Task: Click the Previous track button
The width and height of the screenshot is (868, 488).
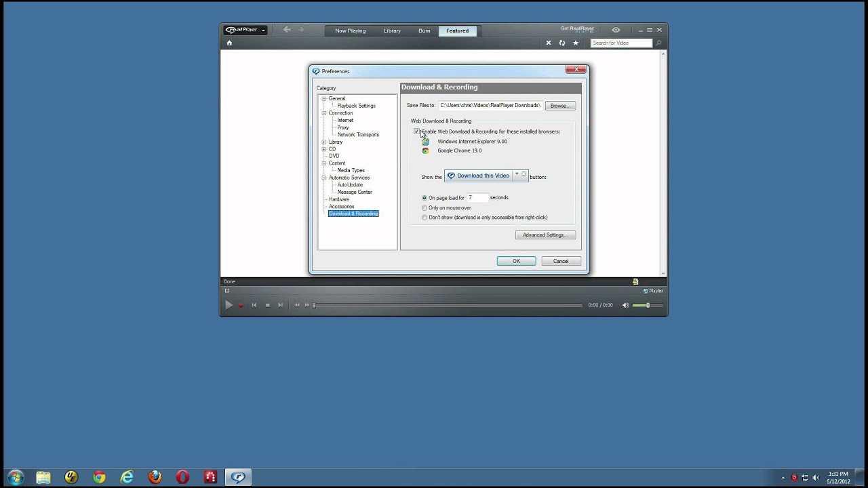Action: click(x=254, y=305)
